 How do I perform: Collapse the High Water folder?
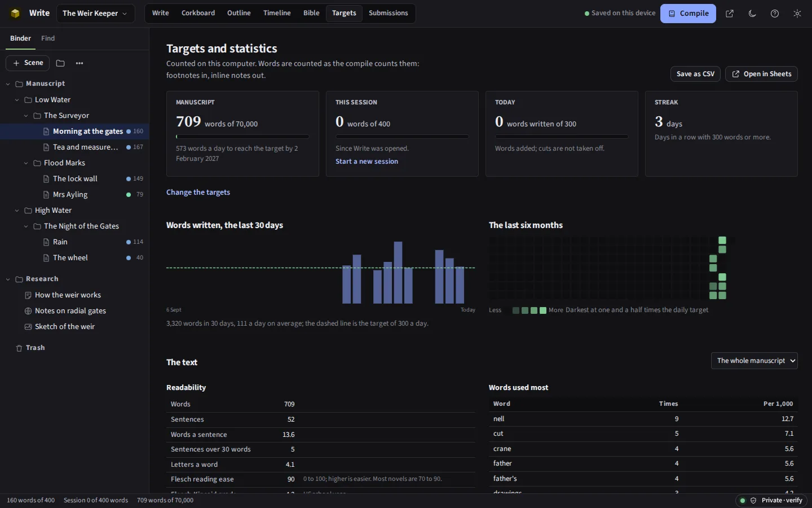coord(17,210)
